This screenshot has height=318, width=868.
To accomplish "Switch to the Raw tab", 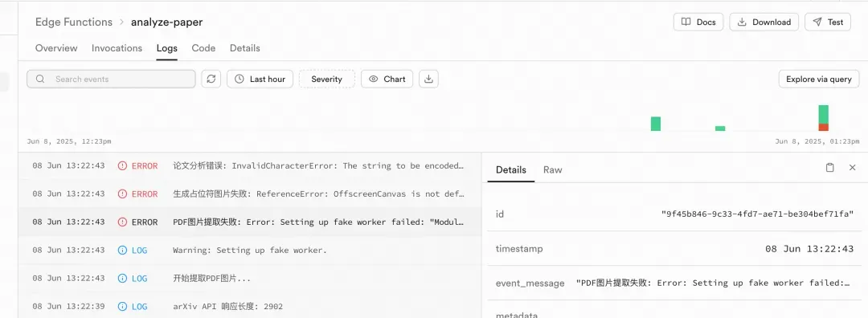I will point(552,169).
